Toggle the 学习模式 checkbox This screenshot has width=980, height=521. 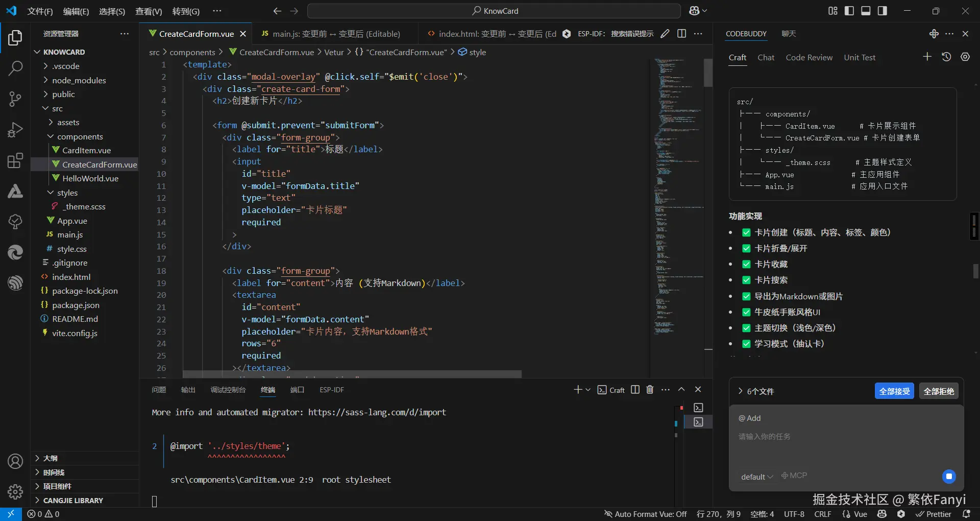[x=746, y=344]
